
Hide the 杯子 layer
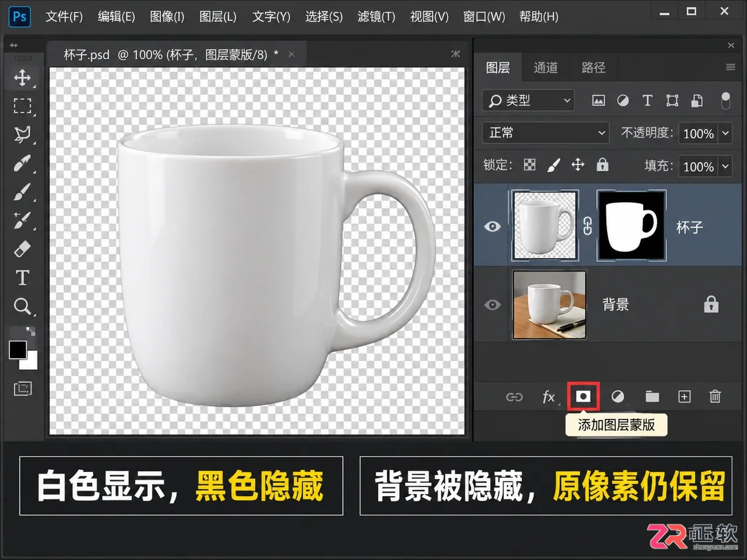pyautogui.click(x=493, y=227)
